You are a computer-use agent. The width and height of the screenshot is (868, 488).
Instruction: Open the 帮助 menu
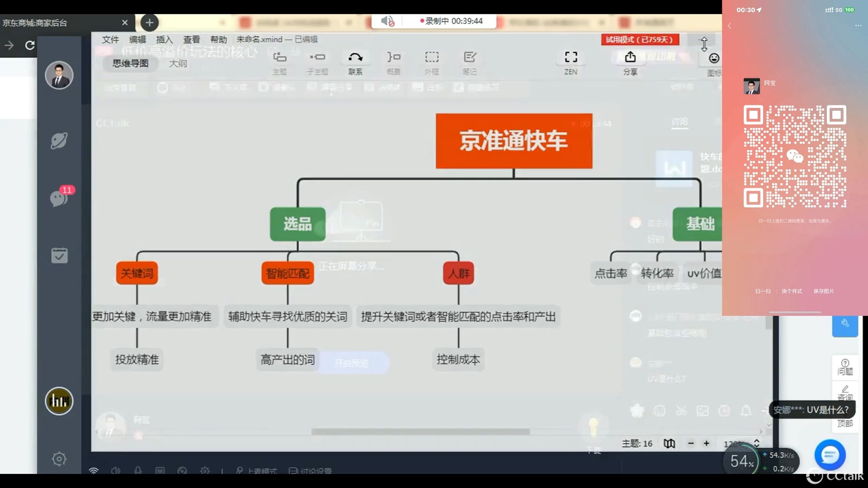click(219, 39)
